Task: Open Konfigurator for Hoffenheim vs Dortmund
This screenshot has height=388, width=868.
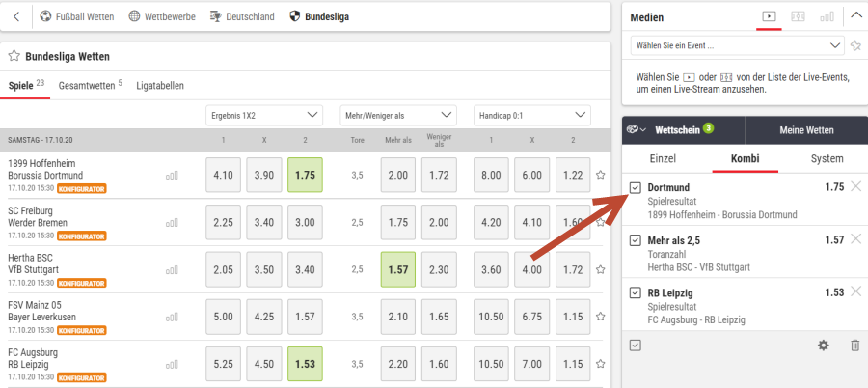Action: point(81,188)
